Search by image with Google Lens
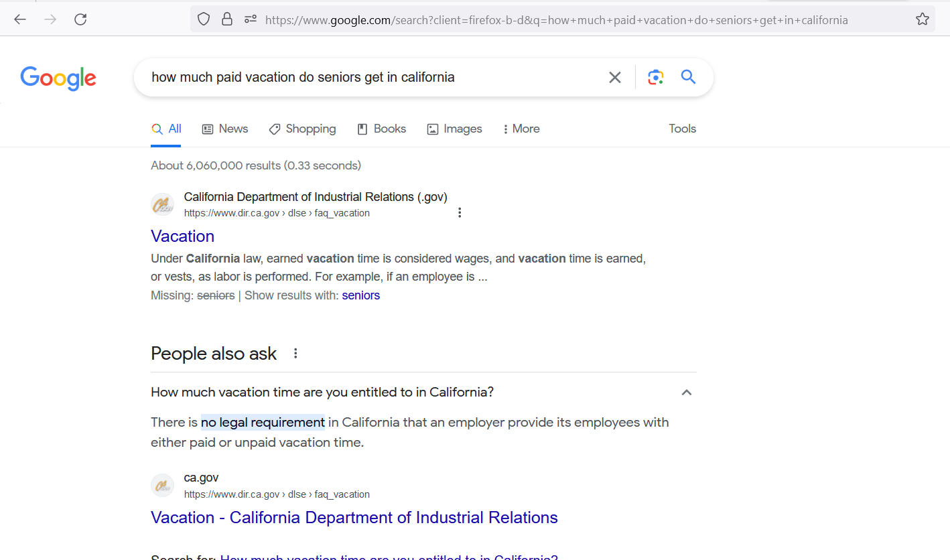950x560 pixels. (x=656, y=77)
